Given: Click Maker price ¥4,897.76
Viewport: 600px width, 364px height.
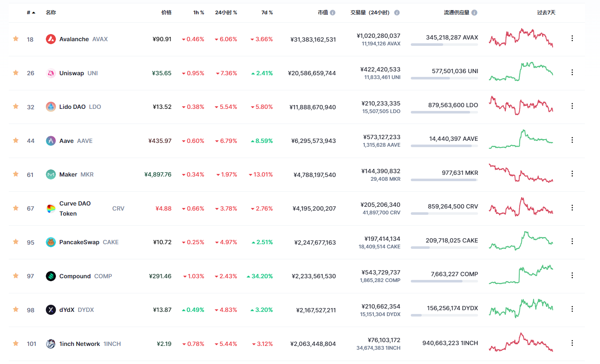Looking at the screenshot, I should (x=158, y=174).
